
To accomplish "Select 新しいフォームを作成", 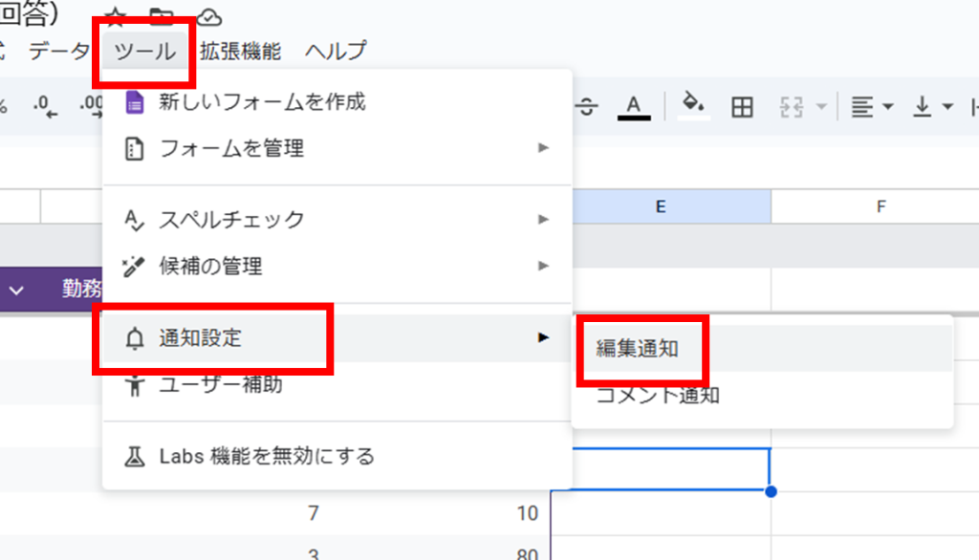I will point(262,101).
